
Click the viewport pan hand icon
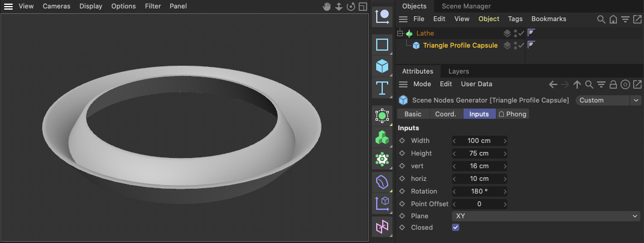click(327, 7)
